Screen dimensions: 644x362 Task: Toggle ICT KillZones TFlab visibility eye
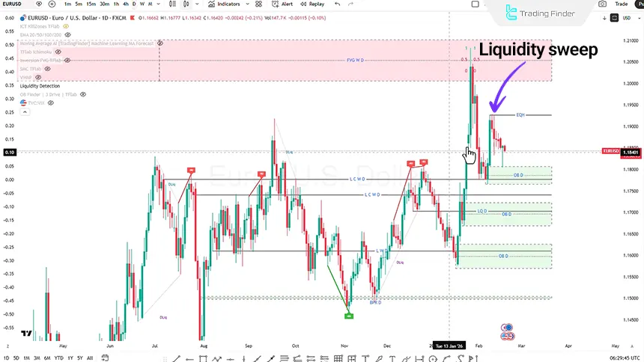click(66, 26)
